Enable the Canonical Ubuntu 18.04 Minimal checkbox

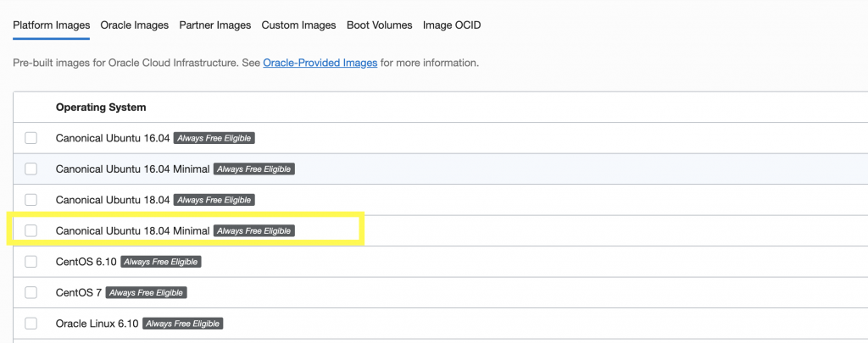coord(31,230)
